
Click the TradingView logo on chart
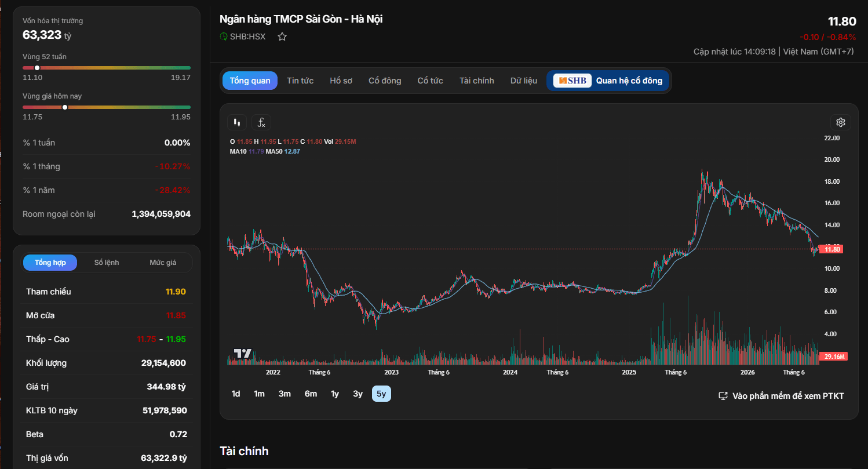click(242, 353)
